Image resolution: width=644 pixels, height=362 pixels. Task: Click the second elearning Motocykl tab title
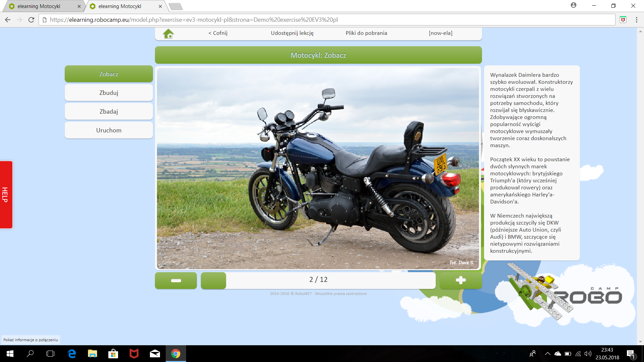[120, 6]
